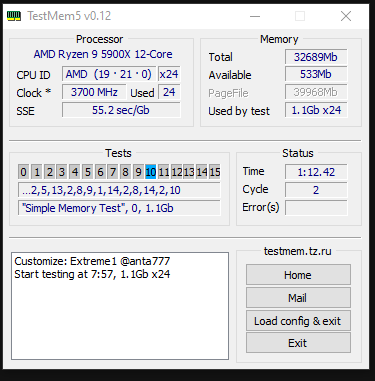Click the Time value 1:12.42

(x=316, y=172)
